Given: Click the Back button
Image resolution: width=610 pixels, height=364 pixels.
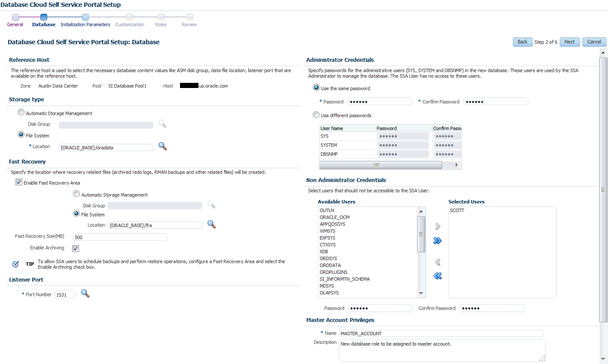Looking at the screenshot, I should coord(523,42).
